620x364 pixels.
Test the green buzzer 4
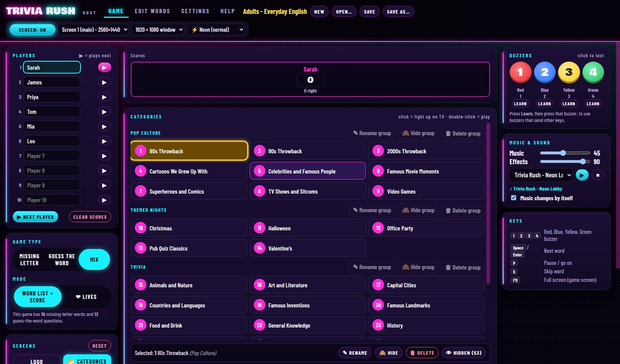[x=593, y=72]
